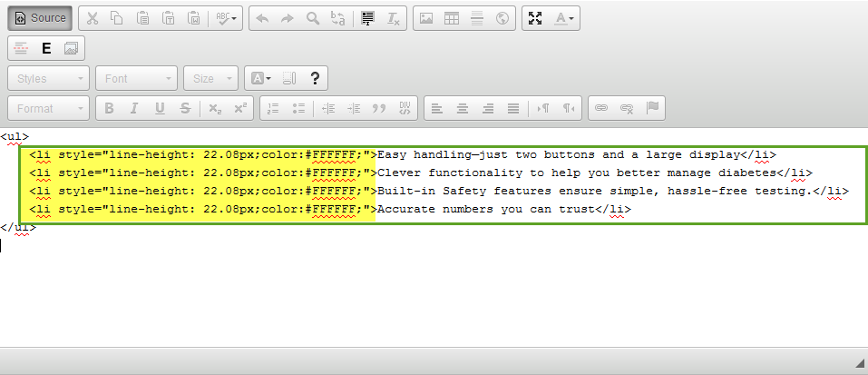Click the Select All icon
Screen dimensions: 868x375
367,18
